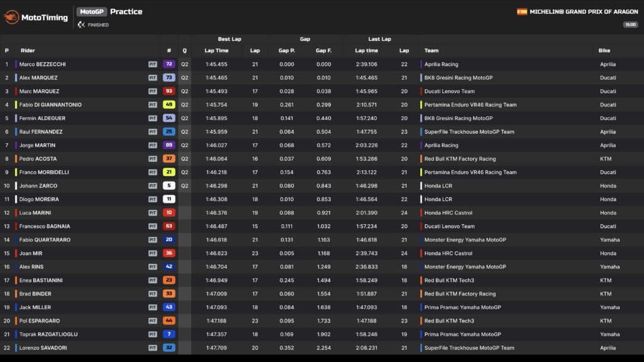This screenshot has height=362, width=644.
Task: Click number badge 7 for Razgatlioglu
Action: pyautogui.click(x=169, y=334)
